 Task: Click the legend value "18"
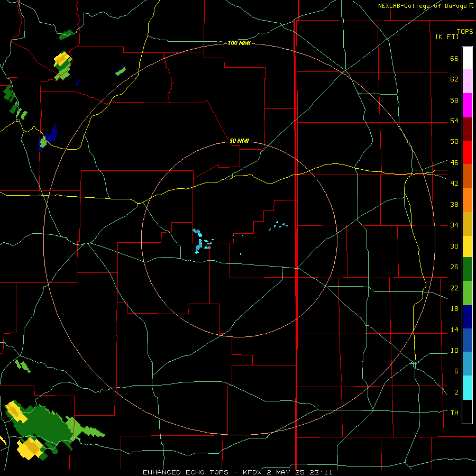tap(454, 309)
